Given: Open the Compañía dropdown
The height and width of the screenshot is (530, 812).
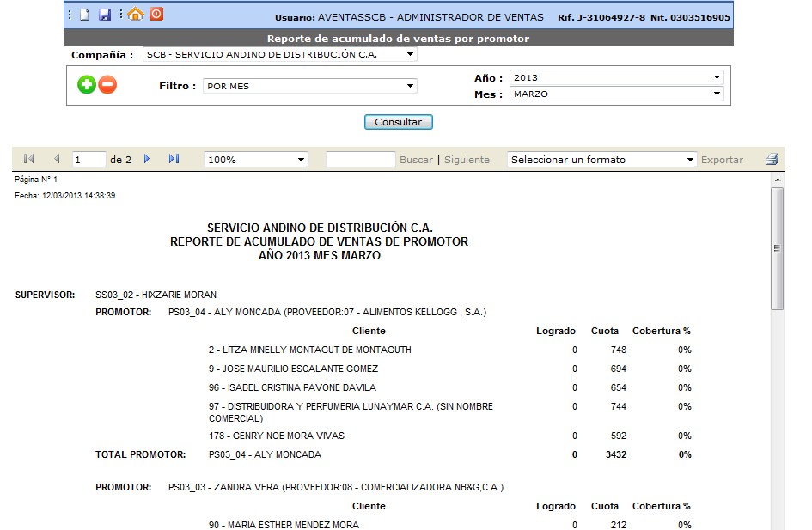Looking at the screenshot, I should click(x=280, y=55).
